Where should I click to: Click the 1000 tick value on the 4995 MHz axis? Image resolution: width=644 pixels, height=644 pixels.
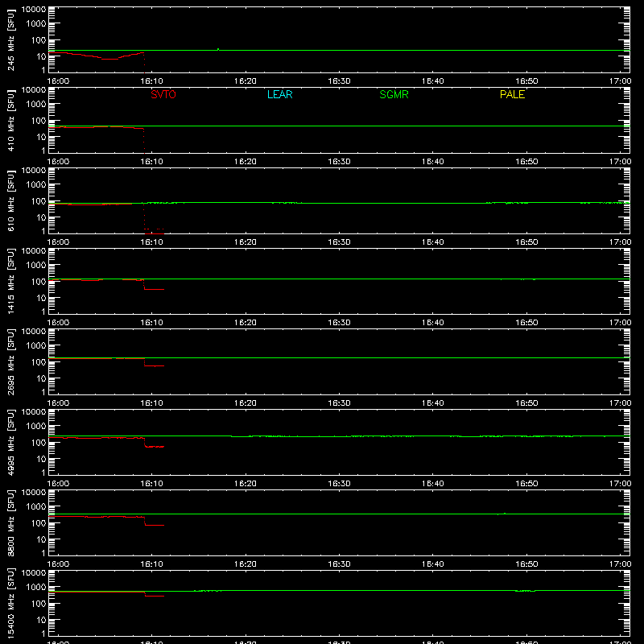(36, 426)
